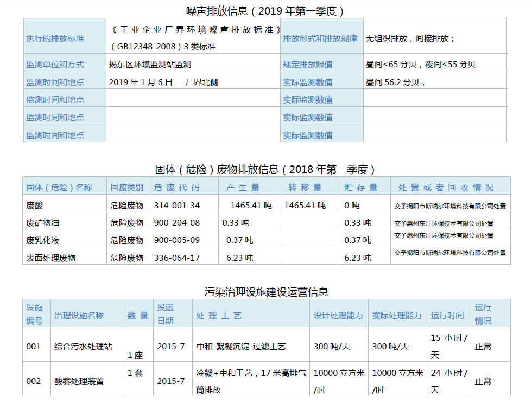
Task: Click the 表面处理废物 storage value 6.23吨
Action: pos(358,258)
